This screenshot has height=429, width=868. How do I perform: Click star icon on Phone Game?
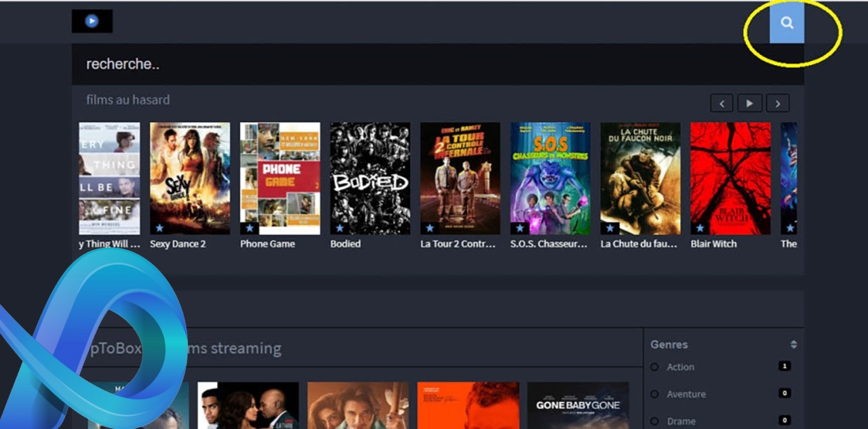pyautogui.click(x=250, y=228)
